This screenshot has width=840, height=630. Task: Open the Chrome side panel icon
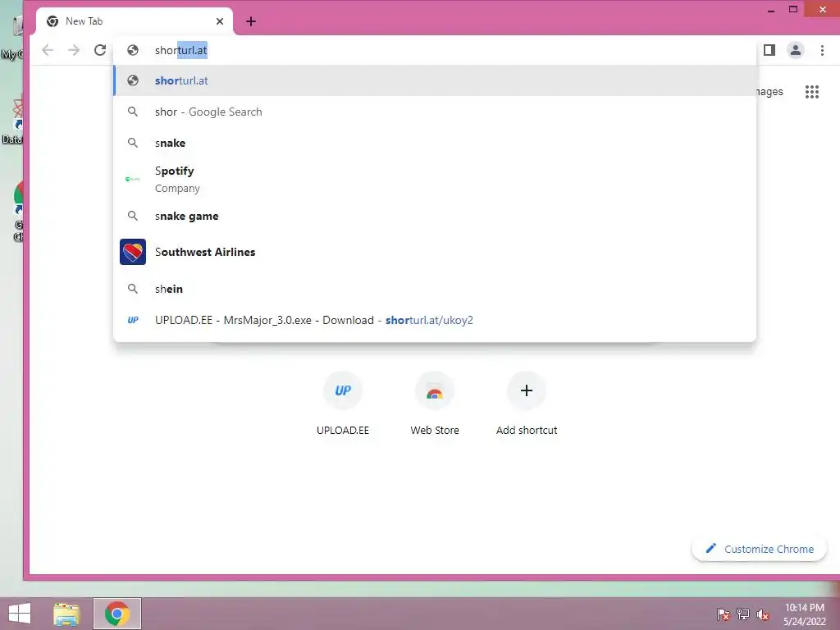tap(769, 50)
